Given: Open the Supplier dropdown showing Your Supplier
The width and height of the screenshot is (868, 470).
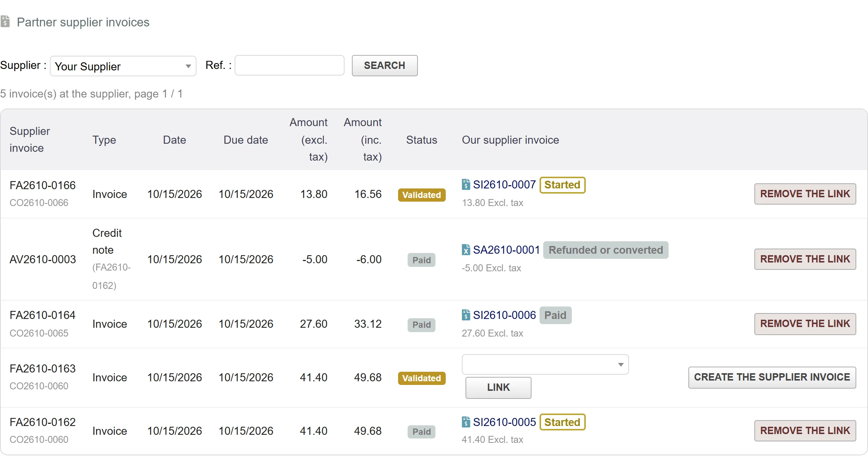Looking at the screenshot, I should tap(123, 66).
